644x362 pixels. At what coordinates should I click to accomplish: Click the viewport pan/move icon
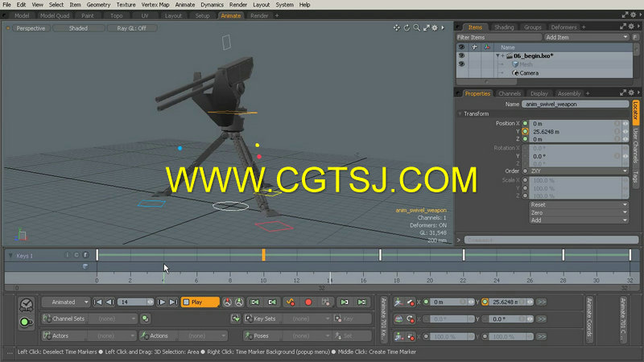(396, 28)
